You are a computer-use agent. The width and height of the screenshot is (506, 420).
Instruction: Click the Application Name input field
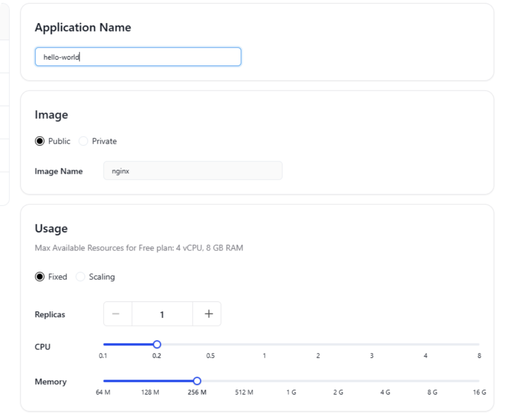(x=138, y=57)
